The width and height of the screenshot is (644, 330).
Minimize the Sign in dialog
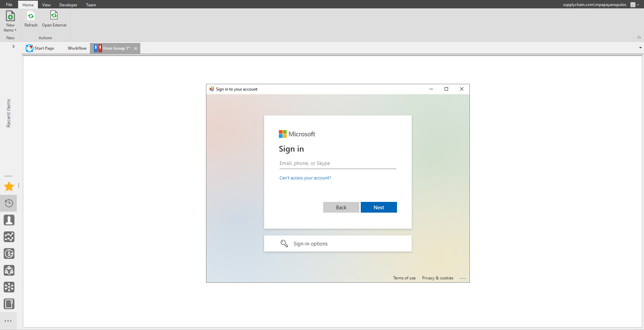pyautogui.click(x=431, y=89)
